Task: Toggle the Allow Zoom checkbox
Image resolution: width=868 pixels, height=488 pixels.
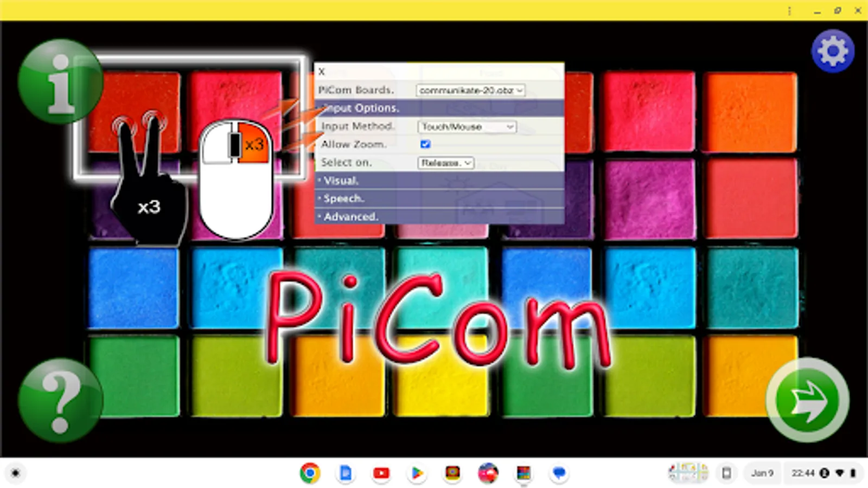Action: click(425, 144)
